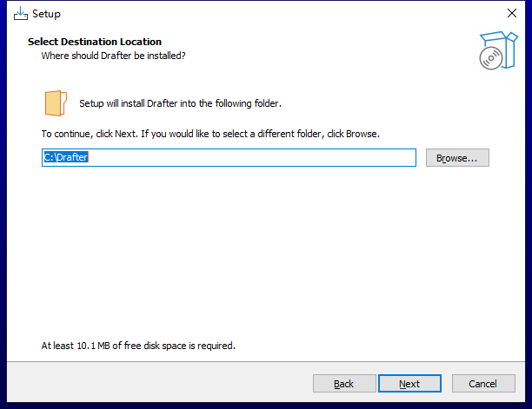Click the gray footer bar left of Back
Viewport: 532px width, 409px height.
[159, 383]
